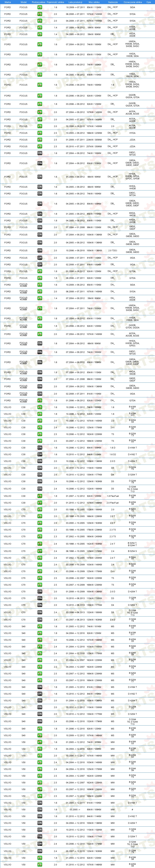Click petrol icon in C70 142kW / 193KM row
155x868 pixels.
(40, 544)
